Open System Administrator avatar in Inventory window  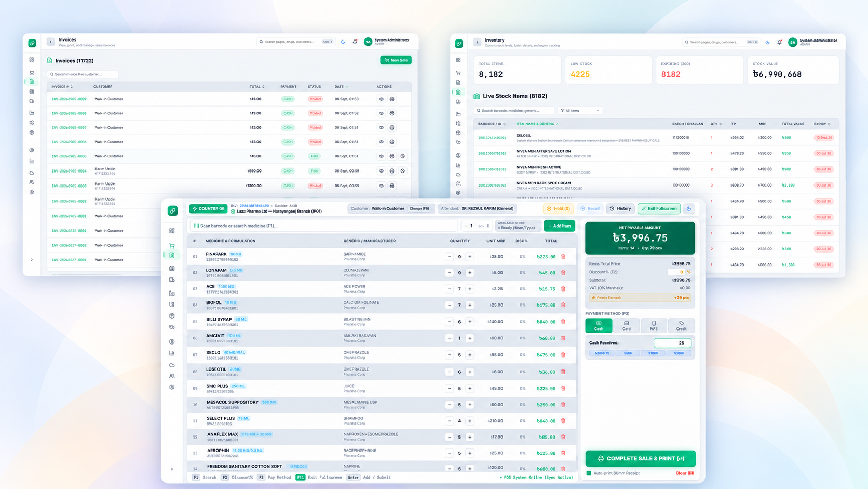(793, 42)
